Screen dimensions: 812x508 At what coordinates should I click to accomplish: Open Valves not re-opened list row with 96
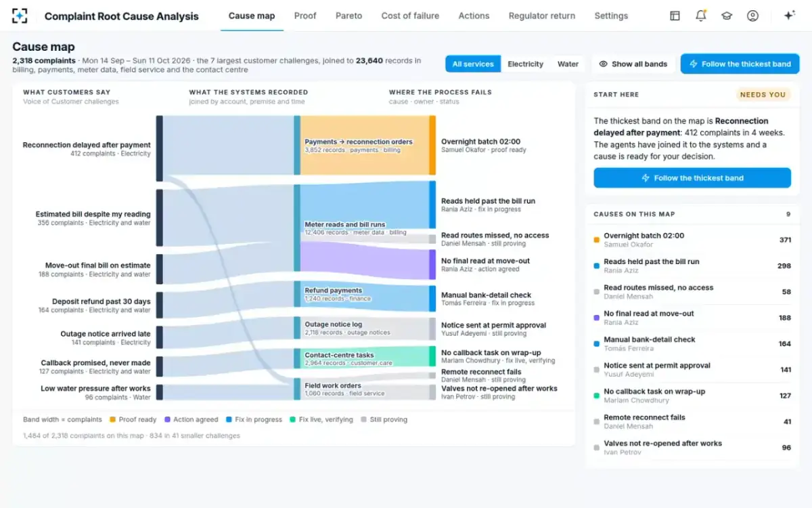(692, 448)
